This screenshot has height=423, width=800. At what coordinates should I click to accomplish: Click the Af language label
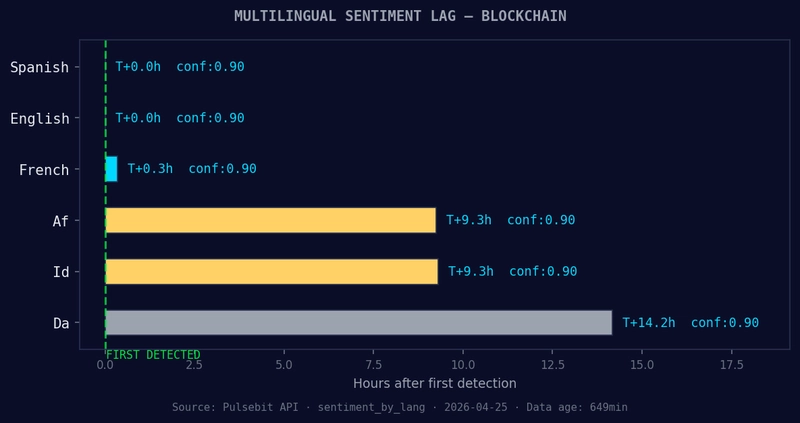point(61,221)
